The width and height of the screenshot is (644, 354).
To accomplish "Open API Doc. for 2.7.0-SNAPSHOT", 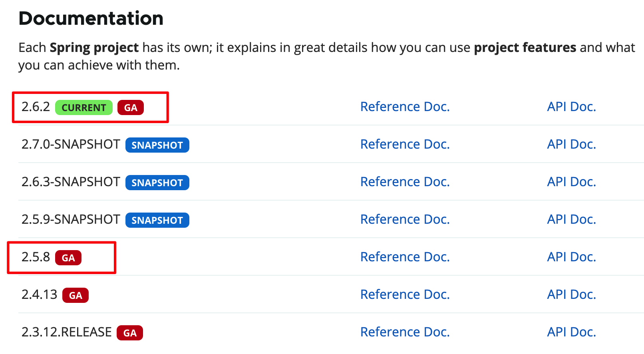I will [571, 144].
